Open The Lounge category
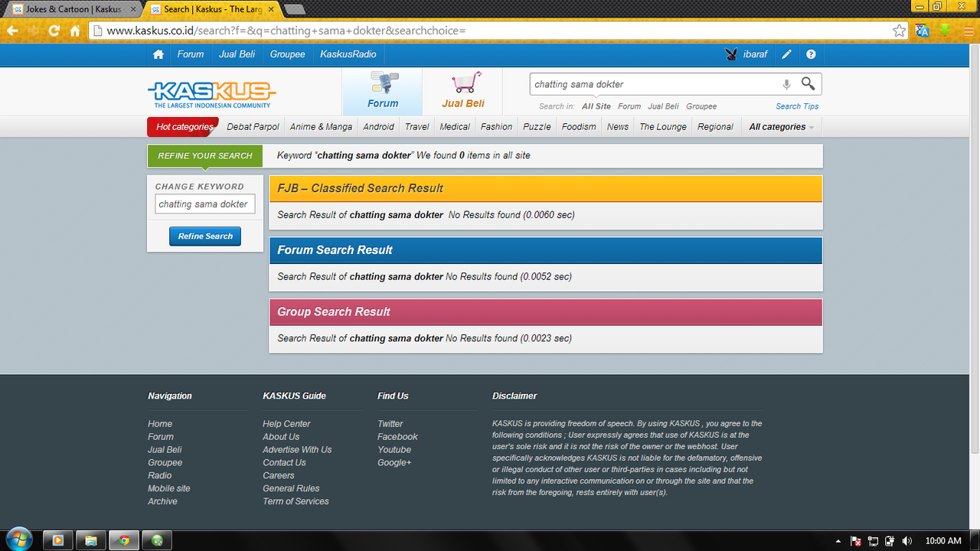 (663, 127)
